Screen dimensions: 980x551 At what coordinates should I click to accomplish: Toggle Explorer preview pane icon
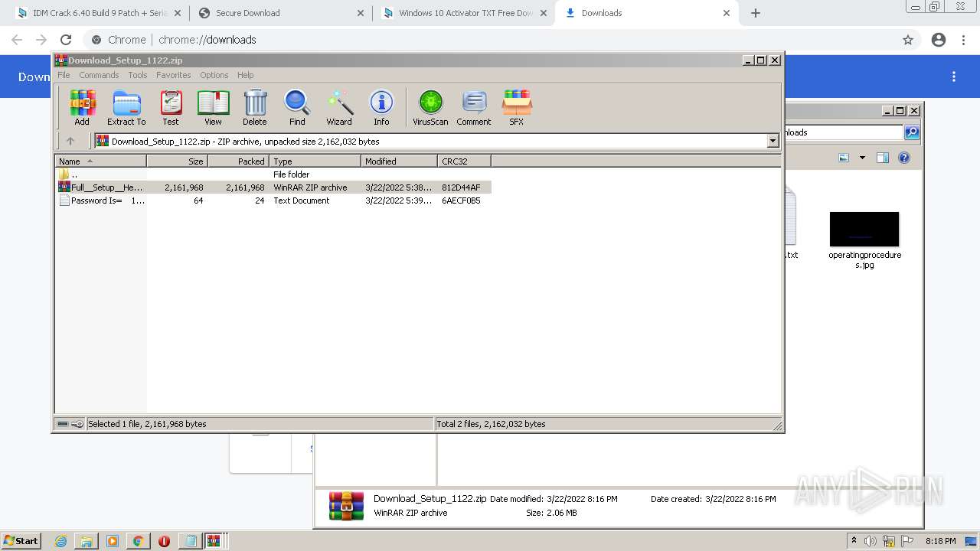[883, 158]
